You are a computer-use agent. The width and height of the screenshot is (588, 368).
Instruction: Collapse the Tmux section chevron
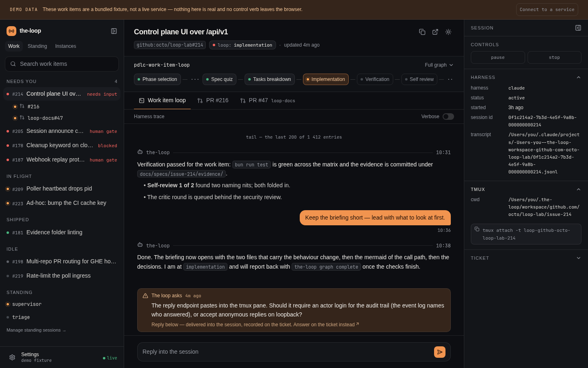(579, 189)
